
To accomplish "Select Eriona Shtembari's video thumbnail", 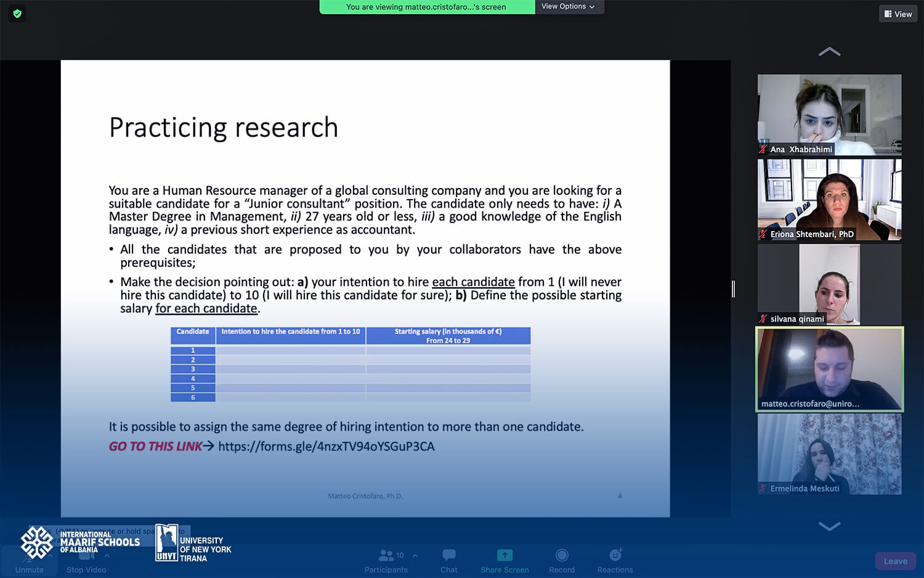I will (829, 200).
